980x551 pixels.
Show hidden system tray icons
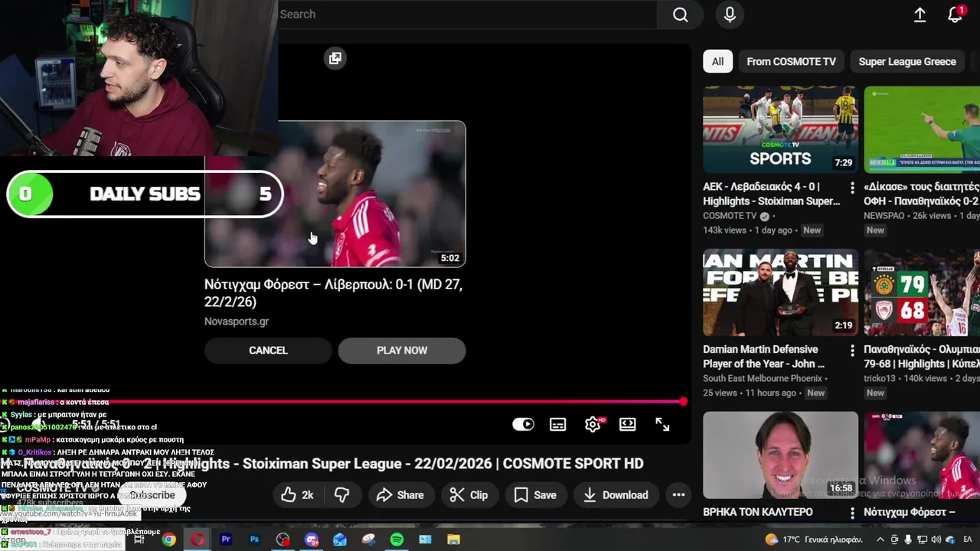(880, 540)
